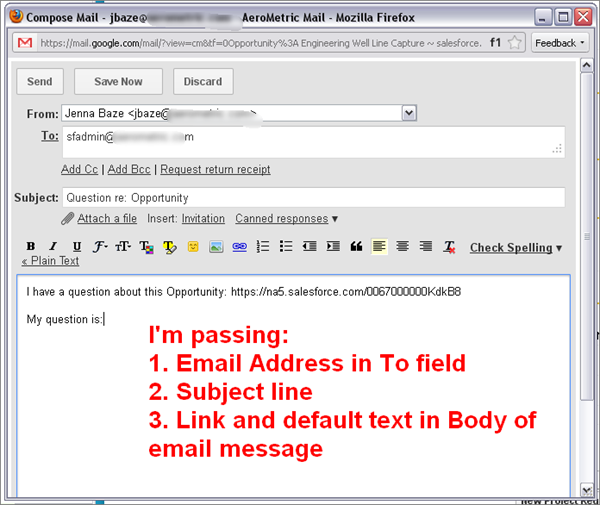This screenshot has width=600, height=505.
Task: Align text left
Action: [379, 246]
